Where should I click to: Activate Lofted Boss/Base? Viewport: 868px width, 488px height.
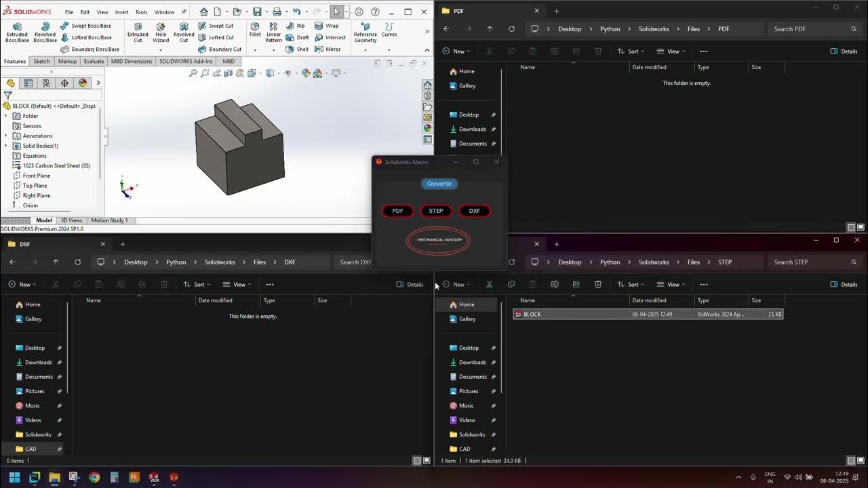[x=85, y=37]
